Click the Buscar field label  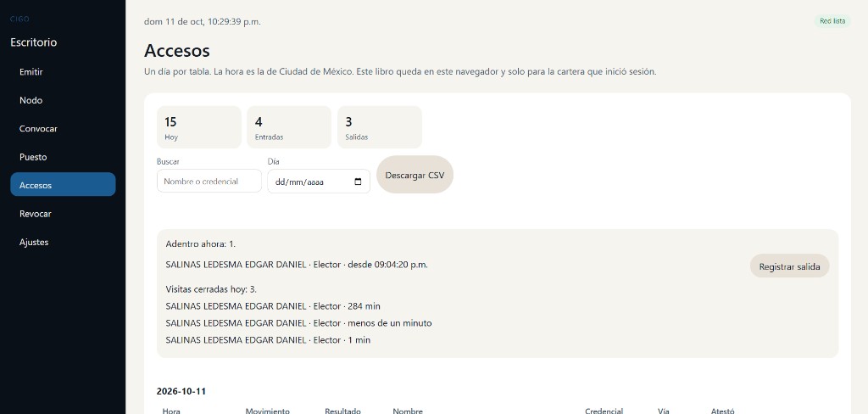click(x=168, y=161)
